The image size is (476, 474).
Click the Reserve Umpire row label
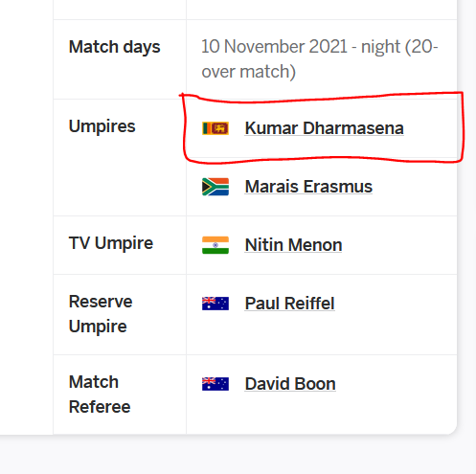tap(101, 314)
